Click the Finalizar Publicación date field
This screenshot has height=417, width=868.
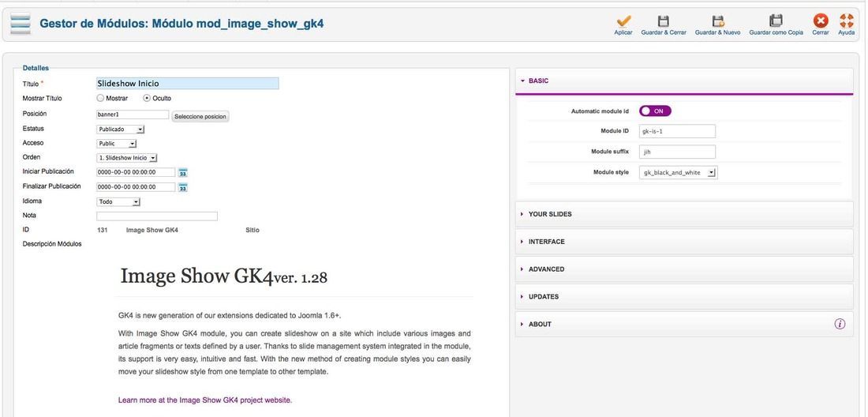[136, 186]
